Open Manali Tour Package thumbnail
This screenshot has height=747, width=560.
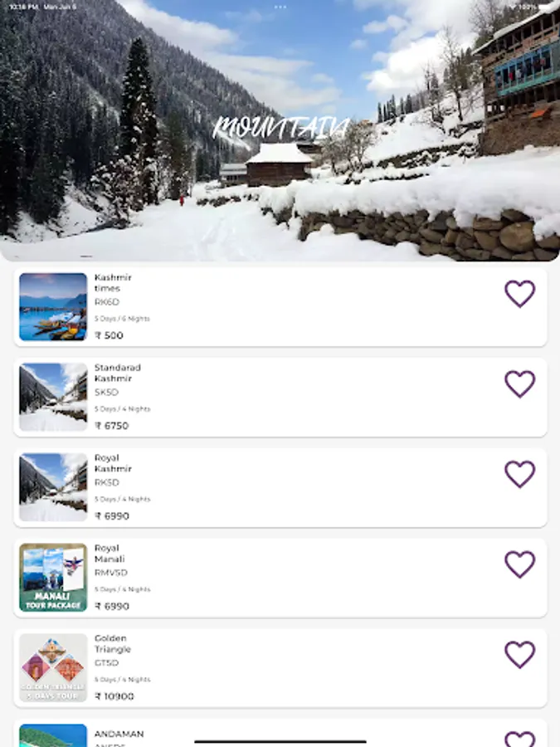pyautogui.click(x=53, y=578)
